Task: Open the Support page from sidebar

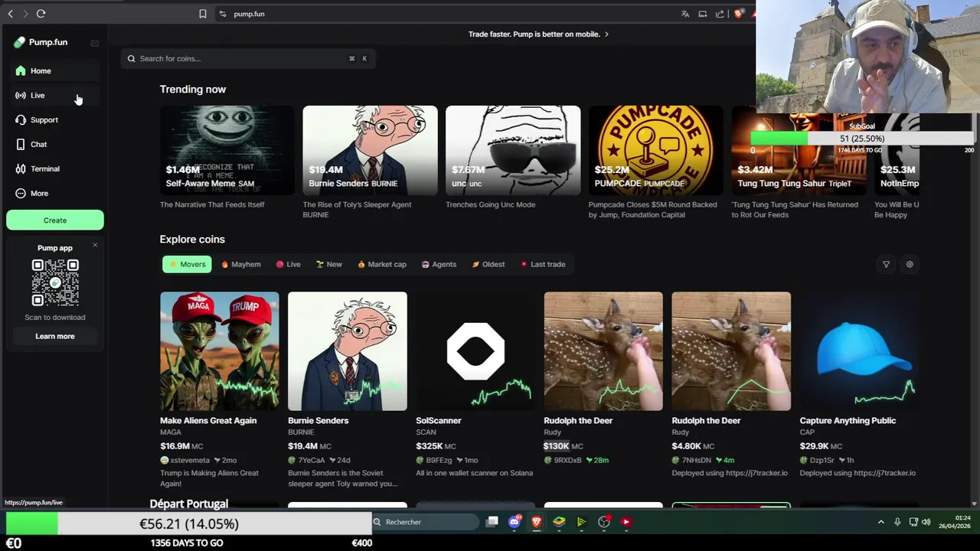Action: click(54, 120)
